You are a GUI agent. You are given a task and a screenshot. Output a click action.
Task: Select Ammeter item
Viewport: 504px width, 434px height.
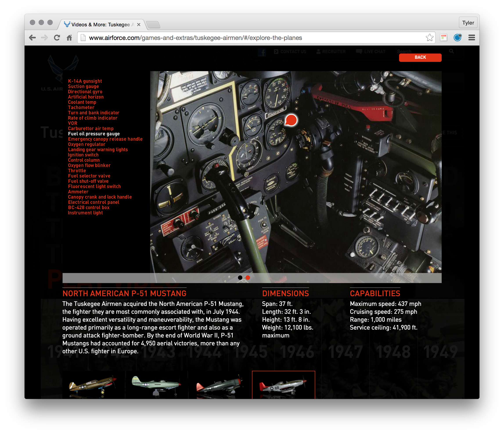[78, 192]
